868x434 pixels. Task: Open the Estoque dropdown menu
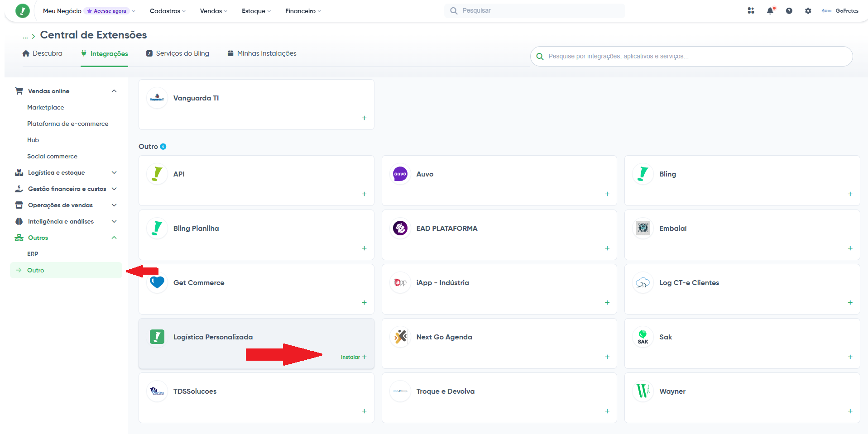(x=256, y=11)
